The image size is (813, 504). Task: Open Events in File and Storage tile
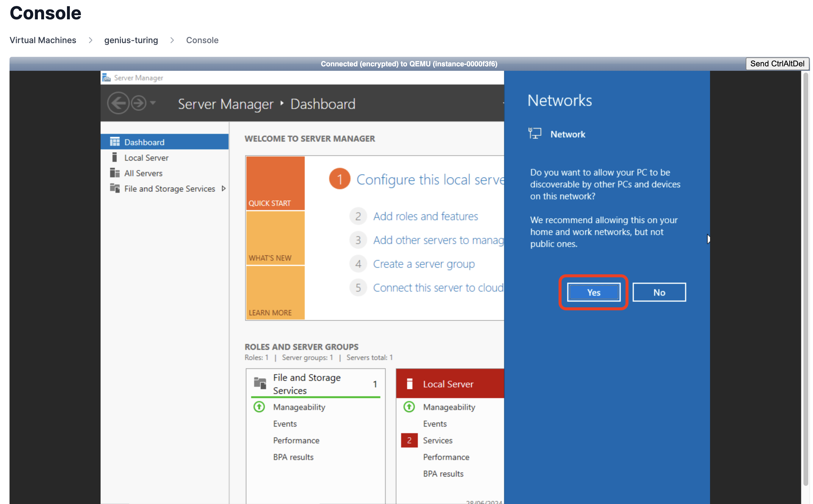tap(285, 424)
